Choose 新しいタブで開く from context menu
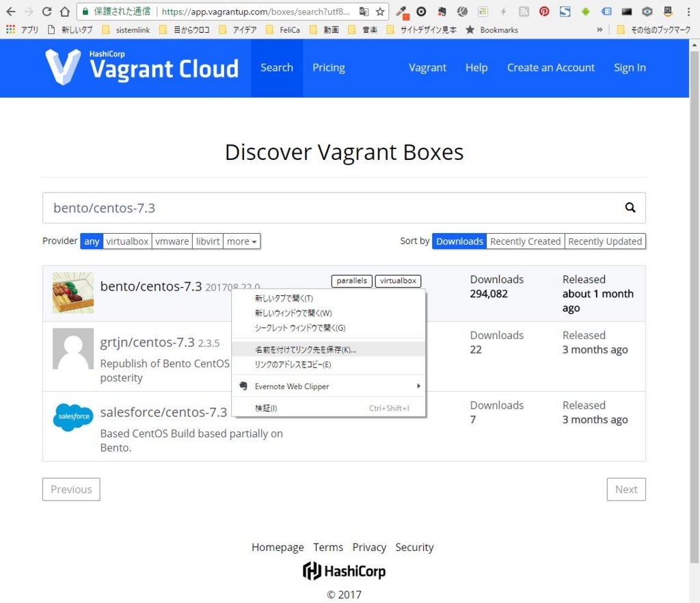This screenshot has width=700, height=603. pyautogui.click(x=329, y=298)
